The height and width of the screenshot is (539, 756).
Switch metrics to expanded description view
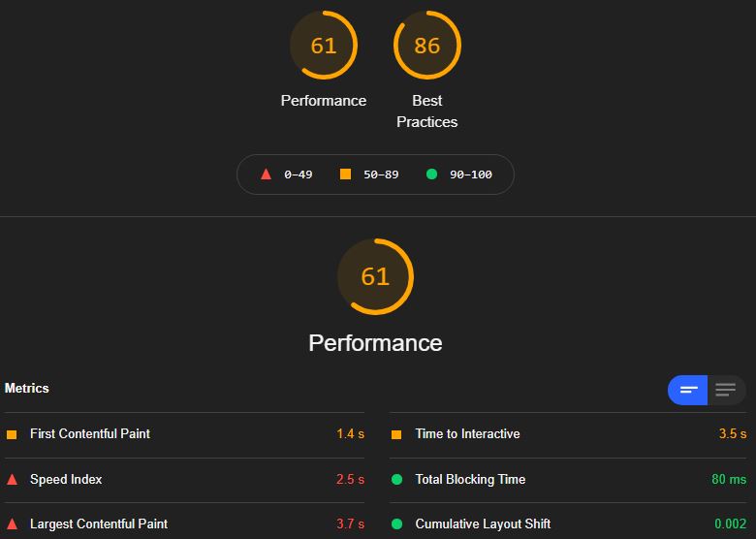click(x=726, y=390)
